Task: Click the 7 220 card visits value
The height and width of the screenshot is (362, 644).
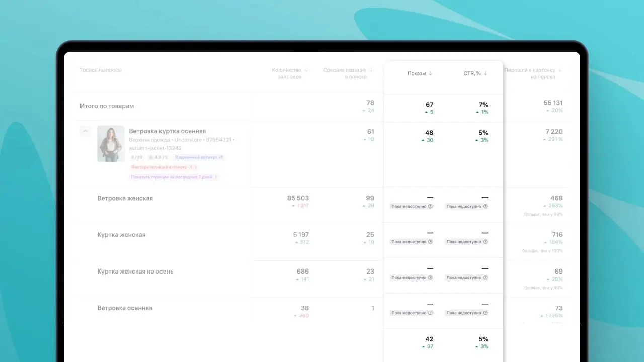Action: click(x=554, y=131)
